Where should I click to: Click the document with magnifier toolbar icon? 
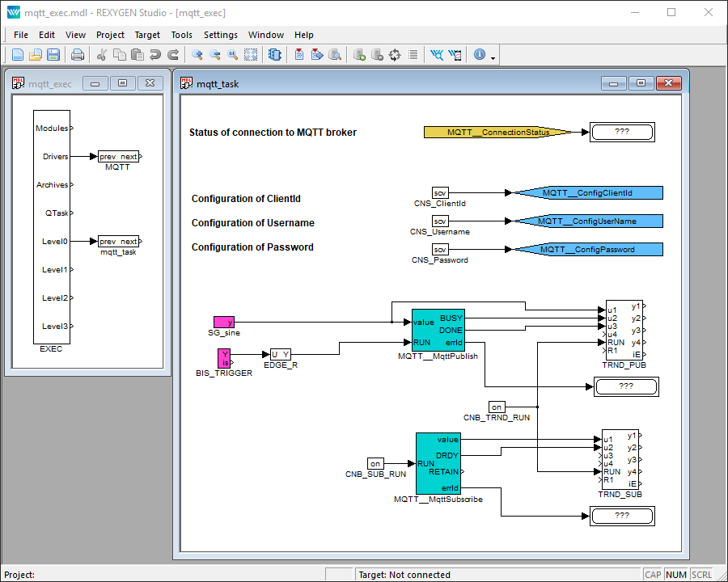click(x=335, y=55)
